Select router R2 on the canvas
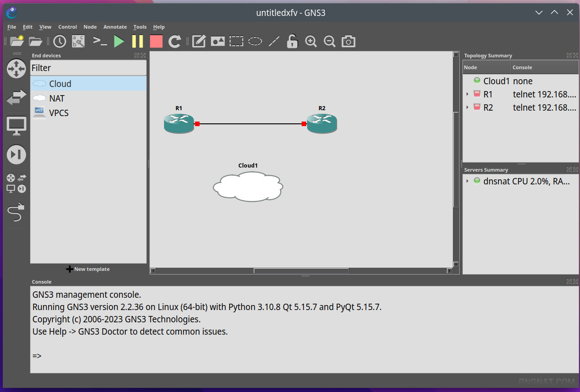580x392 pixels. tap(322, 123)
